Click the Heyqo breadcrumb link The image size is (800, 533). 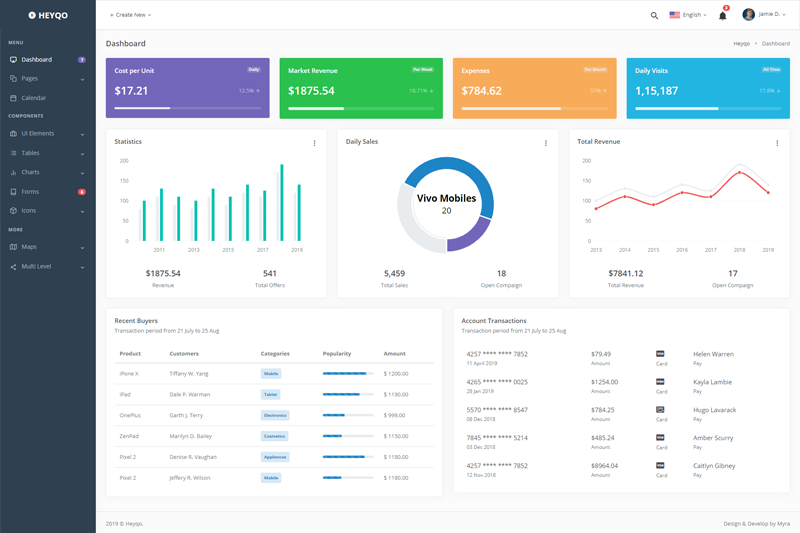click(741, 44)
